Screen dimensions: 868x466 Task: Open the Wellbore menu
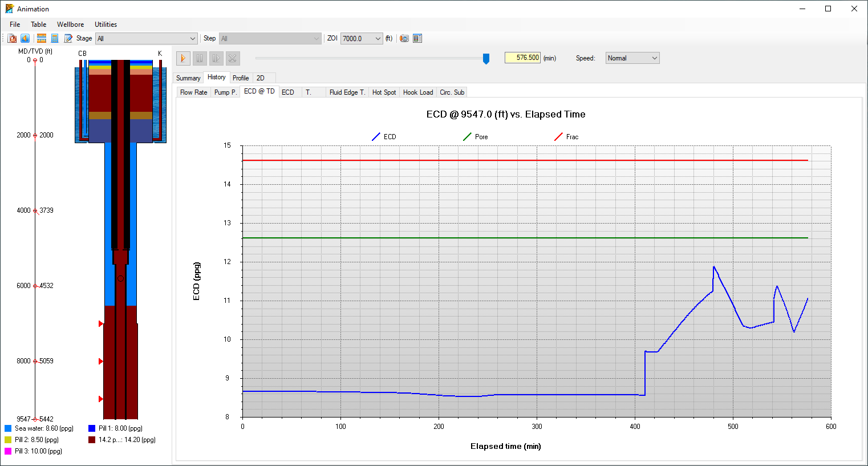point(70,25)
